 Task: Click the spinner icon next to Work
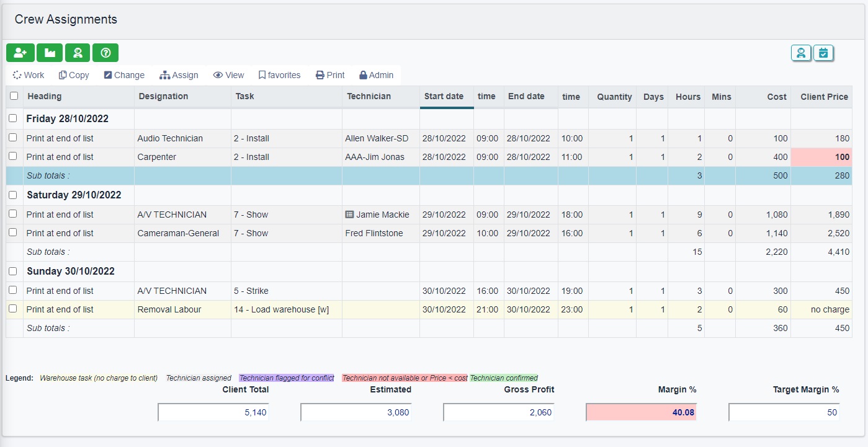point(17,74)
